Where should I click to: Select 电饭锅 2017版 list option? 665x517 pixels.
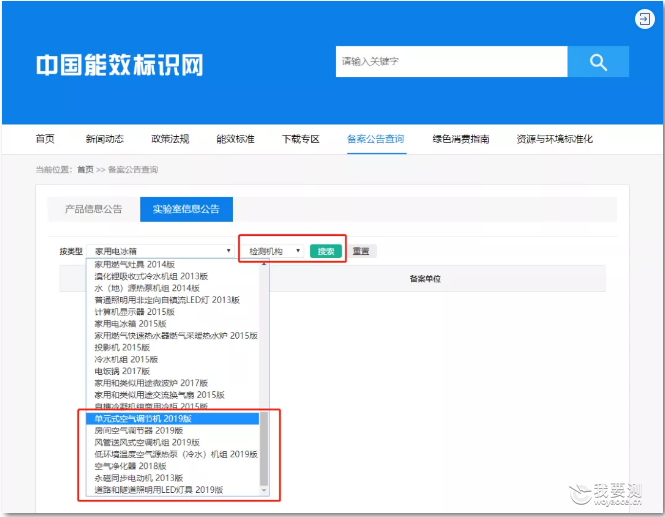(x=173, y=372)
